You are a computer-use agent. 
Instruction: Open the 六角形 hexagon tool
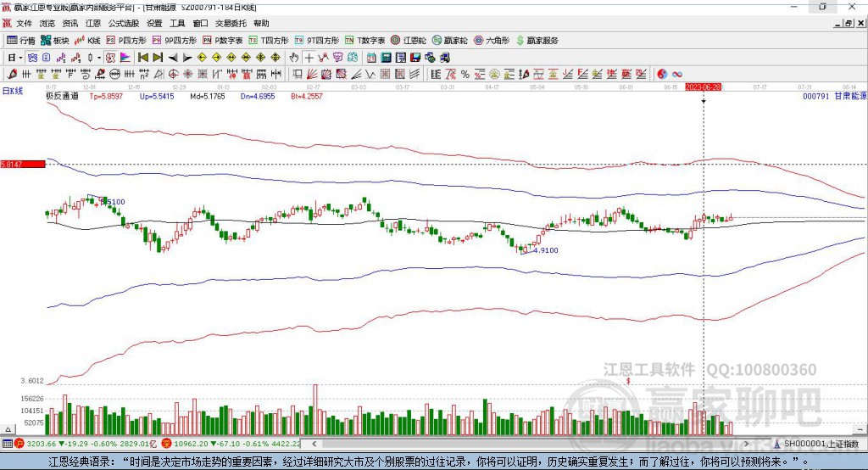(x=492, y=41)
